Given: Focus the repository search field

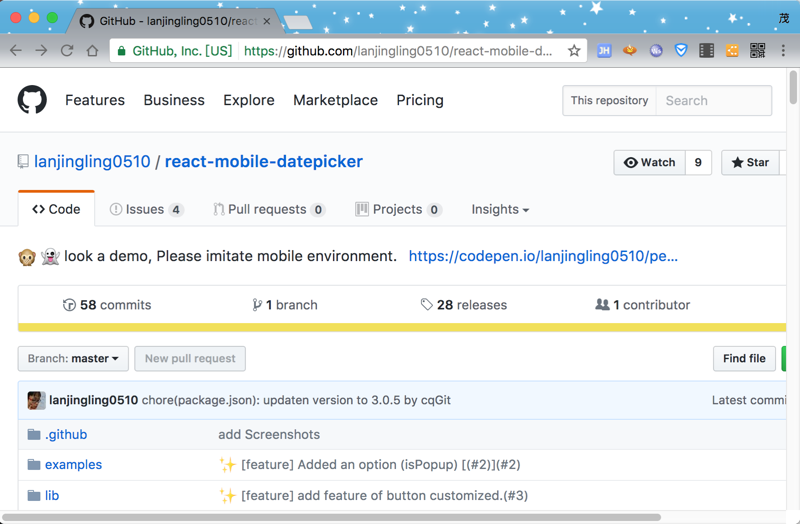Looking at the screenshot, I should pos(714,101).
